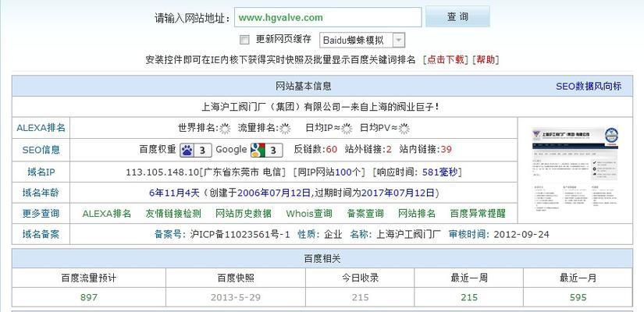Click the traffic rank loading spinner

click(x=285, y=129)
